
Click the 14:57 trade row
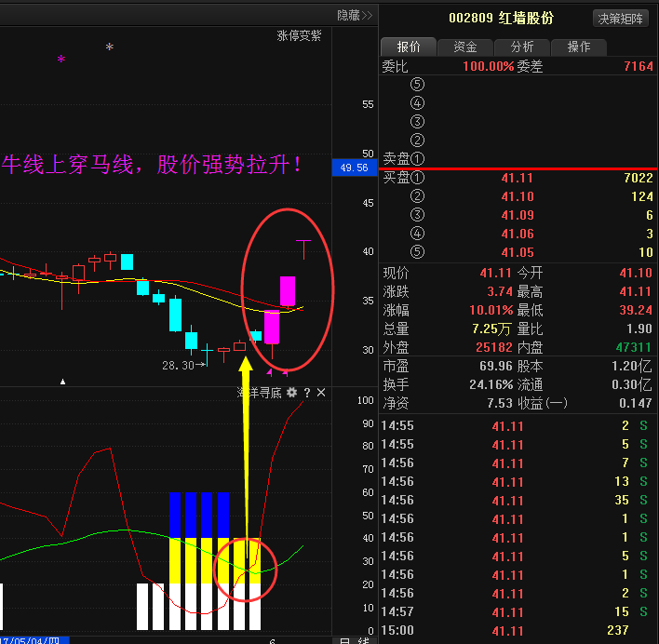pos(518,612)
